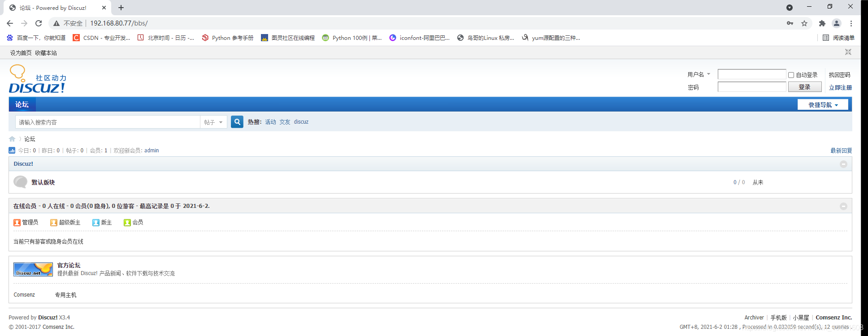Click the blue statistics chart icon
The image size is (868, 336).
[x=12, y=151]
